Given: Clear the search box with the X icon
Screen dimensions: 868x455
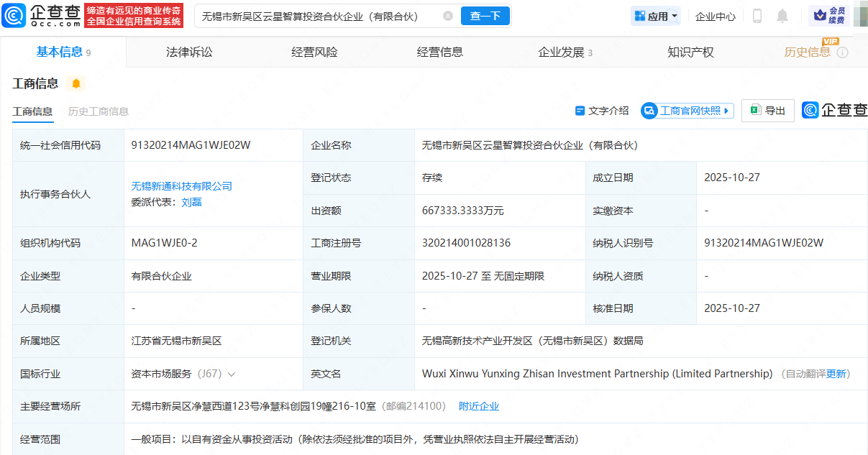Looking at the screenshot, I should [448, 16].
